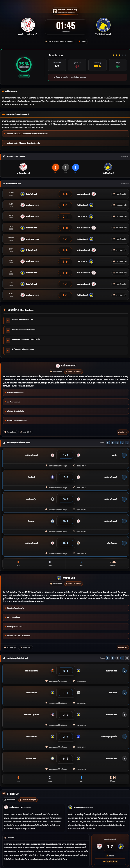Click the orange 3 wins circle in H2H
Viewport: 130px width, 868px height.
tap(56, 167)
